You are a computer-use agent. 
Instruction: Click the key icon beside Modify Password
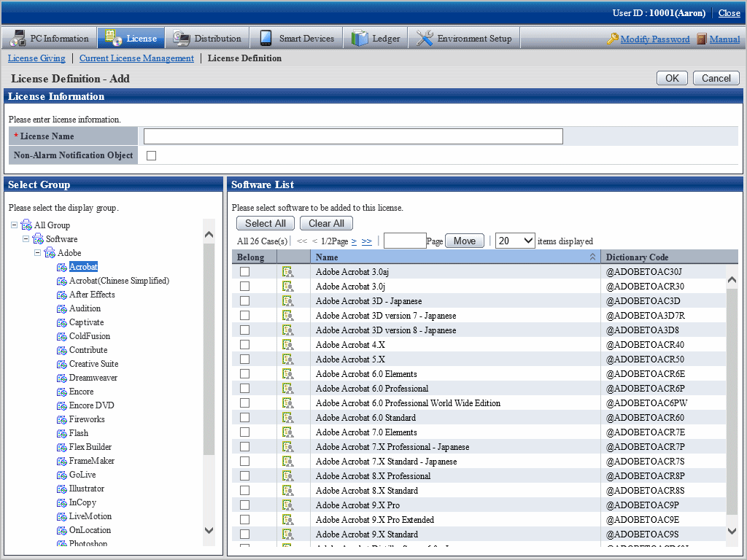613,39
